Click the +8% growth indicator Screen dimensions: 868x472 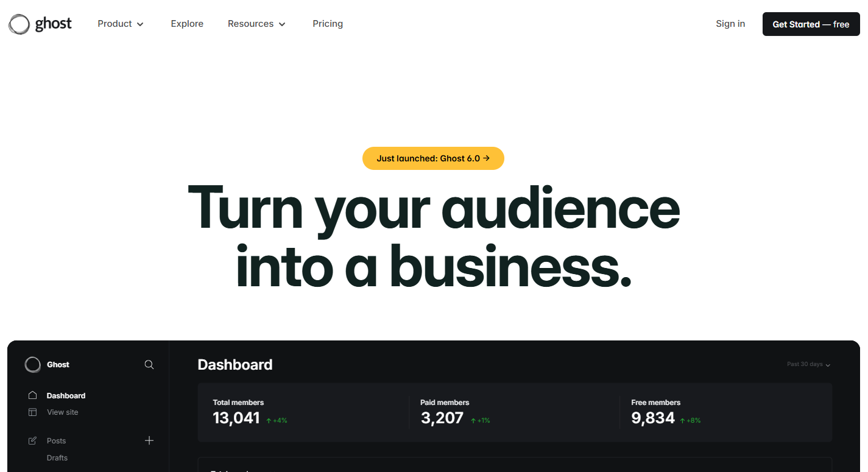pyautogui.click(x=690, y=420)
